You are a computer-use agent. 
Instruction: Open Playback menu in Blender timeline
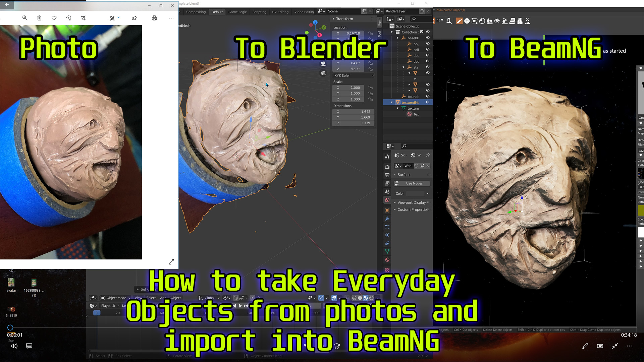click(x=110, y=306)
